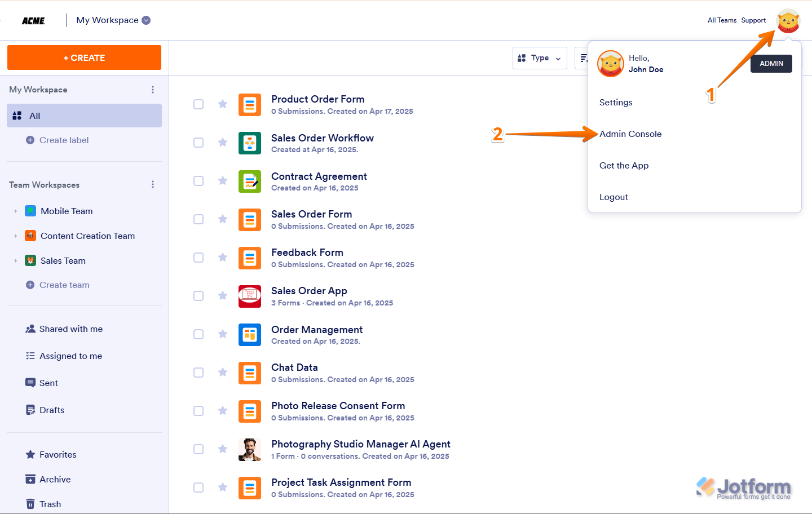Image resolution: width=812 pixels, height=514 pixels.
Task: Select Admin Console from profile menu
Action: pos(630,134)
